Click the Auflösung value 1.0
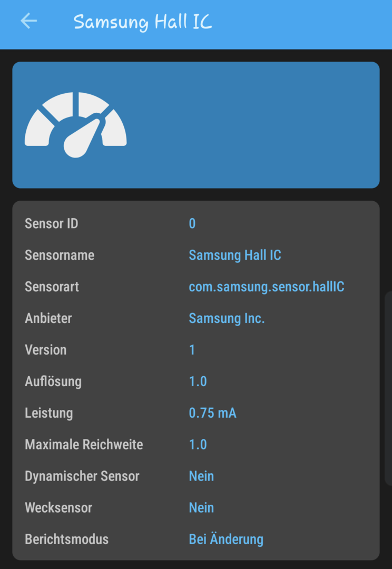This screenshot has height=569, width=392. coord(198,381)
